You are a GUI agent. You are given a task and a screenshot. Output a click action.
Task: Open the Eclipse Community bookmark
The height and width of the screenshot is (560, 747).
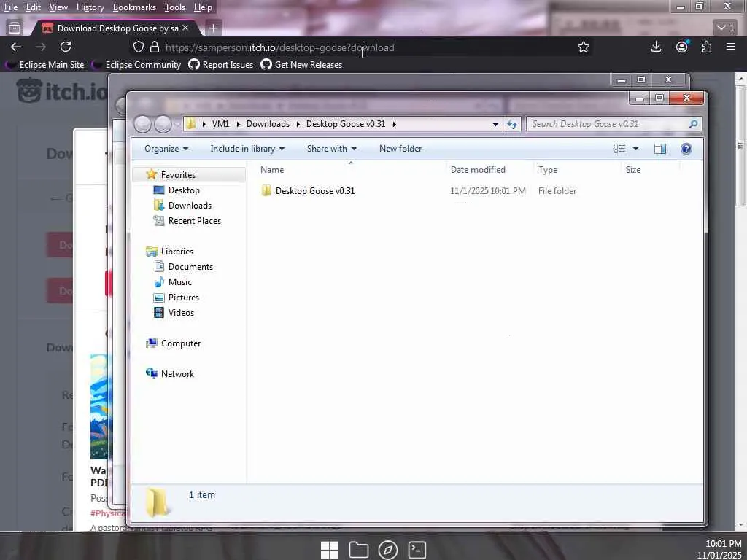click(136, 65)
